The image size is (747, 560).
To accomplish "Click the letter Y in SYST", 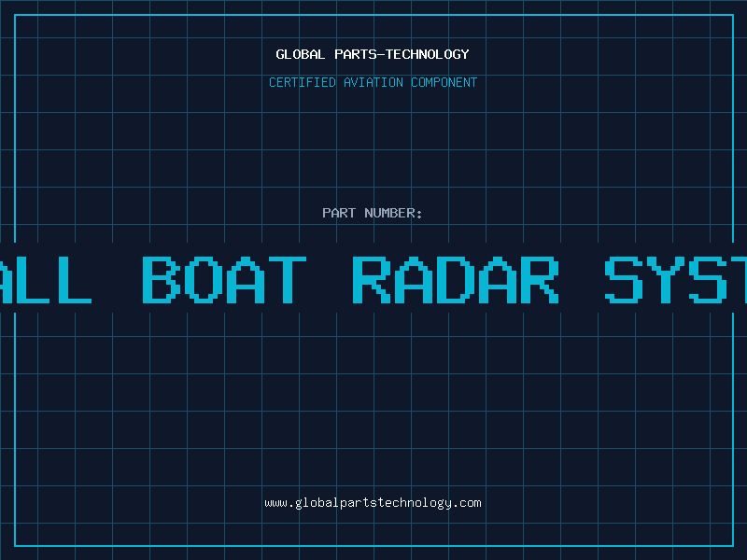I will [665, 280].
